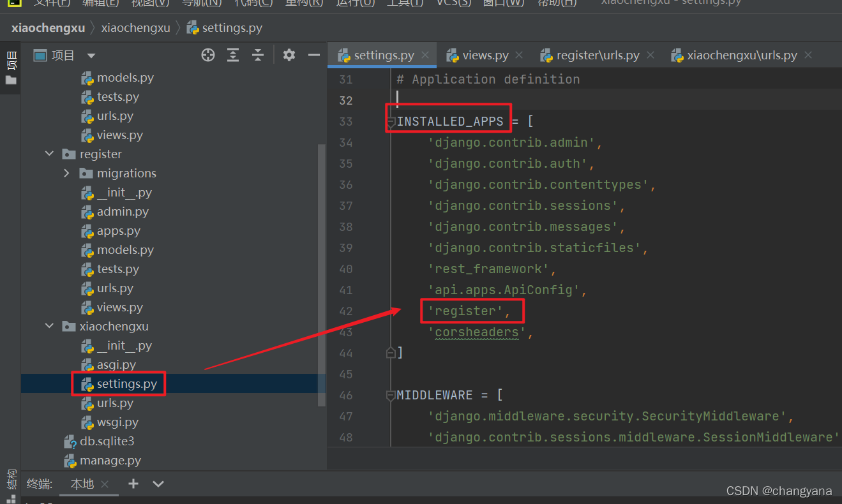The width and height of the screenshot is (842, 504).
Task: Click 'django.contrib.admin' string in code
Action: coord(511,142)
